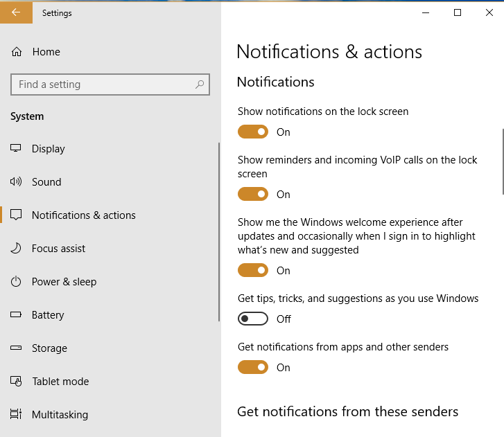Click the System category heading
504x437 pixels.
point(27,116)
